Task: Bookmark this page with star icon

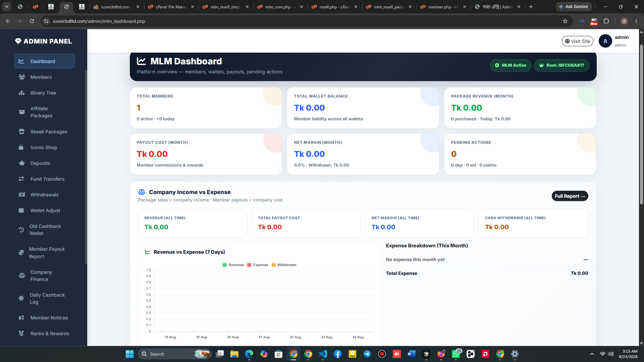Action: click(565, 21)
